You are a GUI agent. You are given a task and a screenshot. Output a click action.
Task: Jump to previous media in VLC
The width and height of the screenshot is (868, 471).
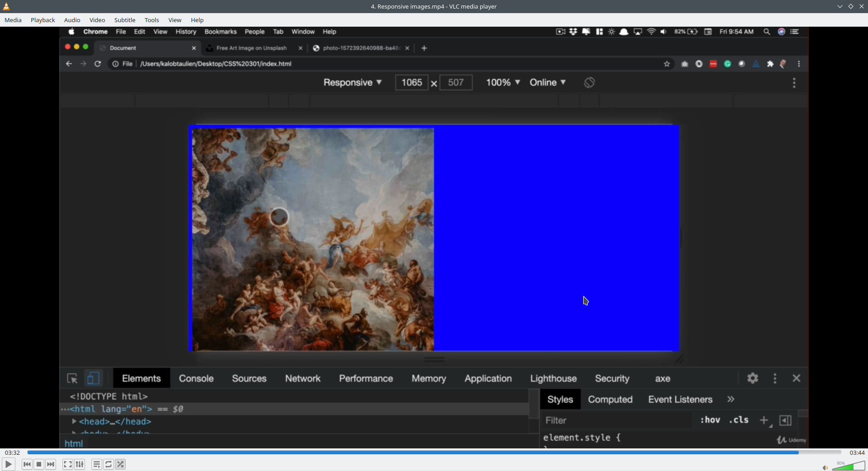pyautogui.click(x=27, y=464)
